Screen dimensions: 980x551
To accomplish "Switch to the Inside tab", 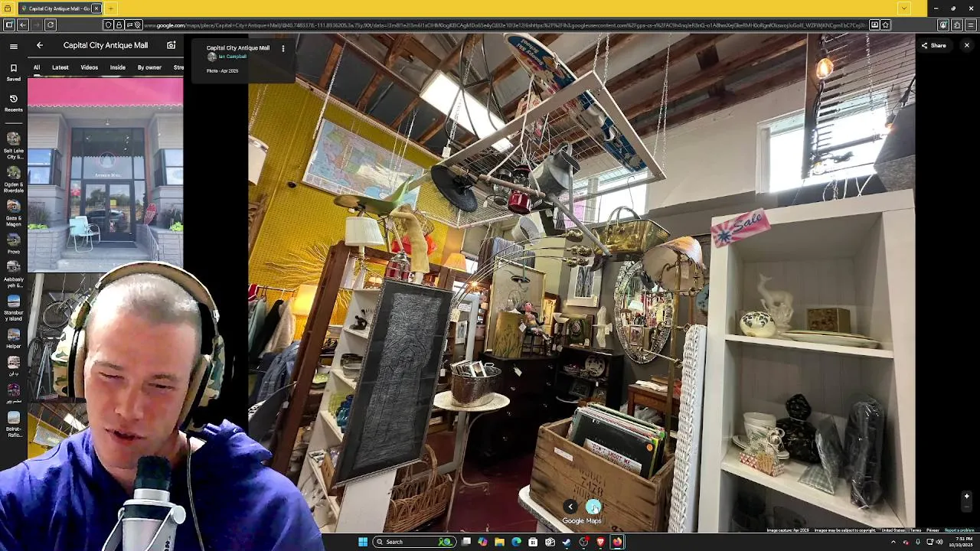I will pos(117,67).
